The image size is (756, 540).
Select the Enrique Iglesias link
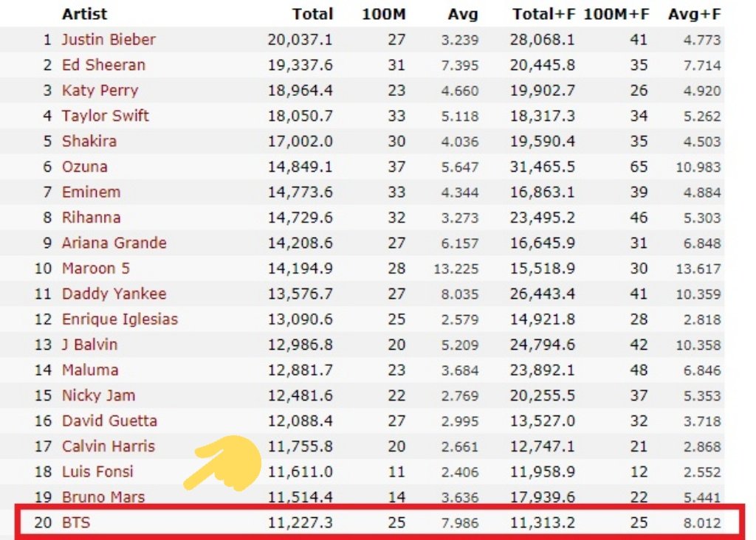tap(120, 319)
